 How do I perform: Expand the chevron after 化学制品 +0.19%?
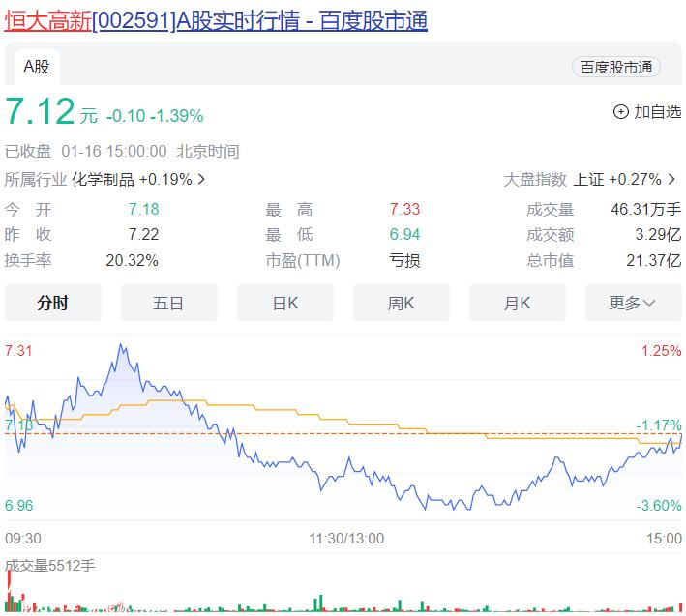pyautogui.click(x=201, y=179)
